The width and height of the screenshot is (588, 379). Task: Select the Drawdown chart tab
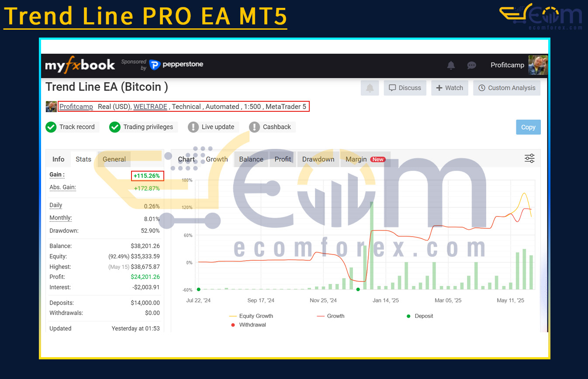coord(318,159)
